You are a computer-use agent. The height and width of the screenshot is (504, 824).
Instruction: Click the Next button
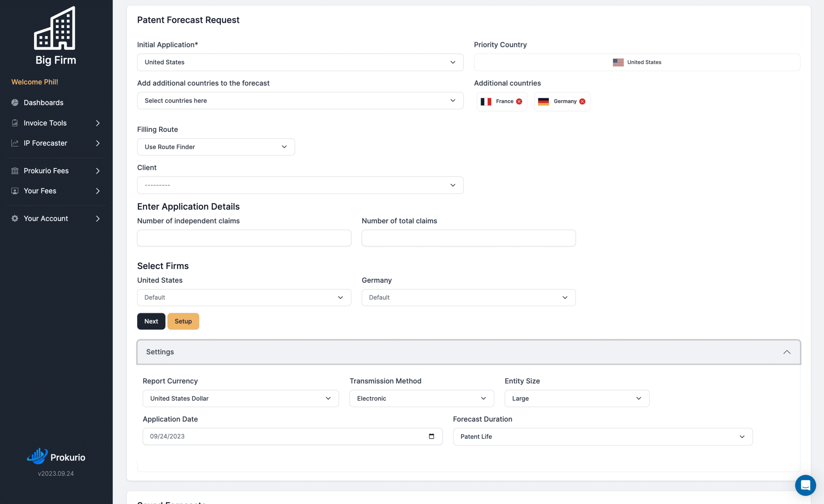tap(151, 321)
